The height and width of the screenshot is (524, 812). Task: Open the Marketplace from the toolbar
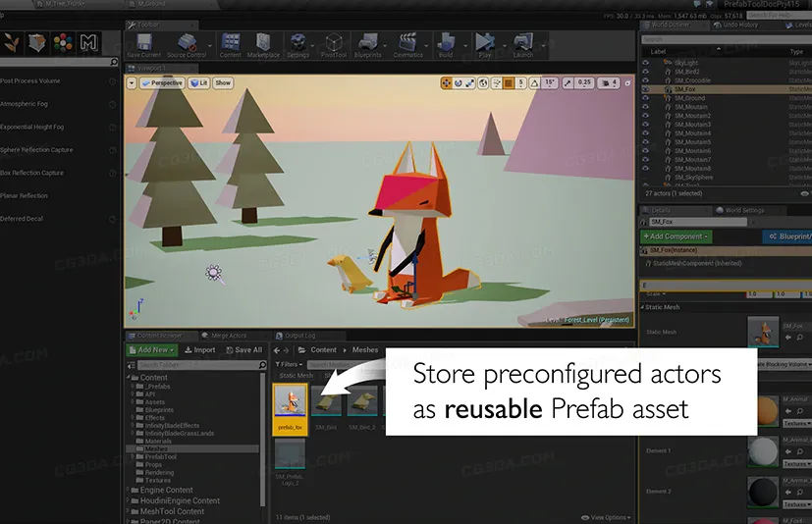click(x=263, y=45)
